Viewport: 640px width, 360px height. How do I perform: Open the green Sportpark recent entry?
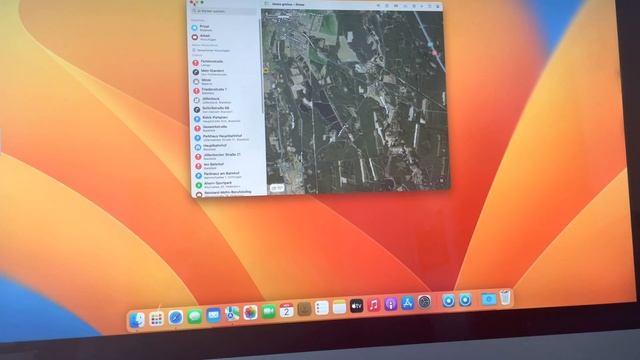pos(229,184)
